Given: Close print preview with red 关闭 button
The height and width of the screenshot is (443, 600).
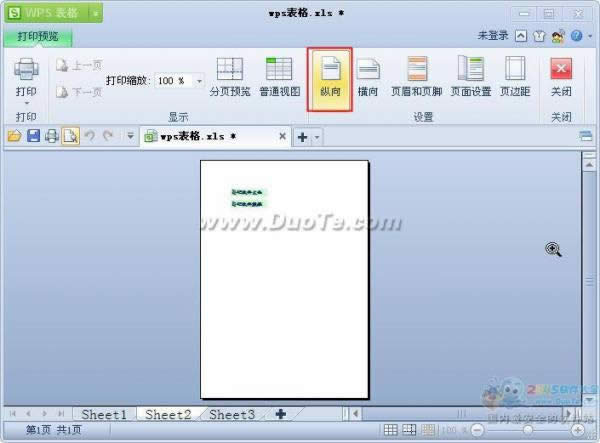Looking at the screenshot, I should pos(561,77).
